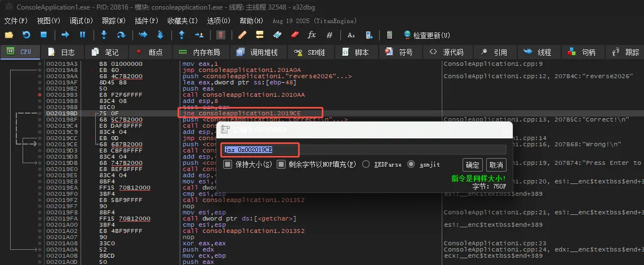This screenshot has width=644, height=265.
Task: Stop debugging with the square icon
Action: (x=43, y=35)
